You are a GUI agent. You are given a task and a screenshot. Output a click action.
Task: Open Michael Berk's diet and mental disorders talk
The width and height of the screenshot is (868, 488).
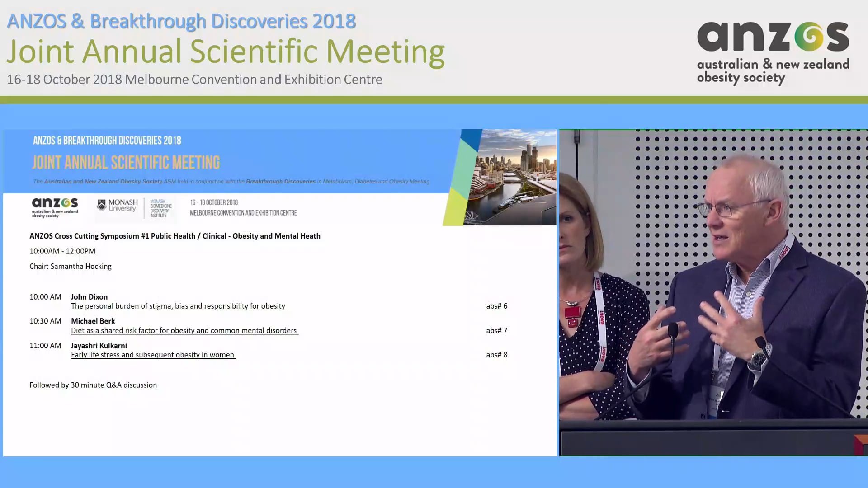click(x=184, y=330)
